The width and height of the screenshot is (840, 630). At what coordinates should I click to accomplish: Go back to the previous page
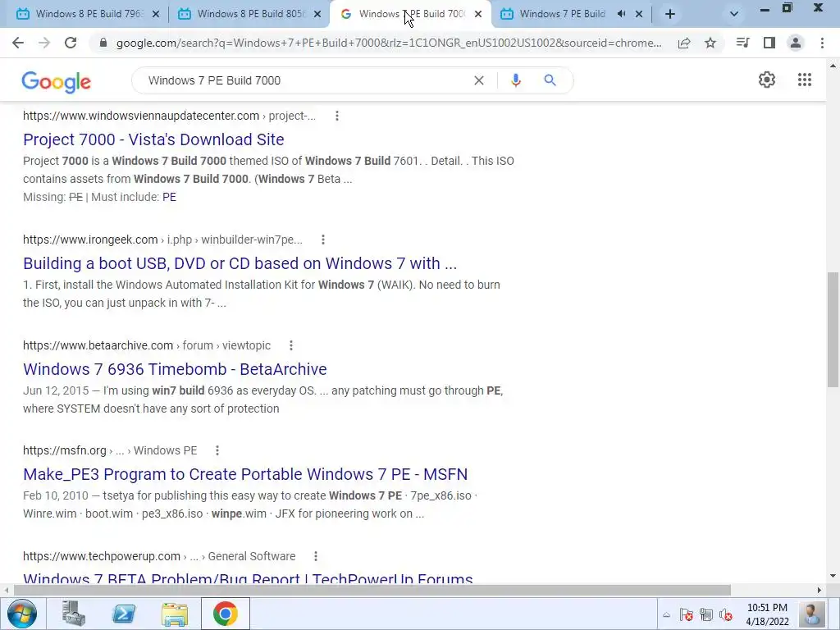[18, 43]
